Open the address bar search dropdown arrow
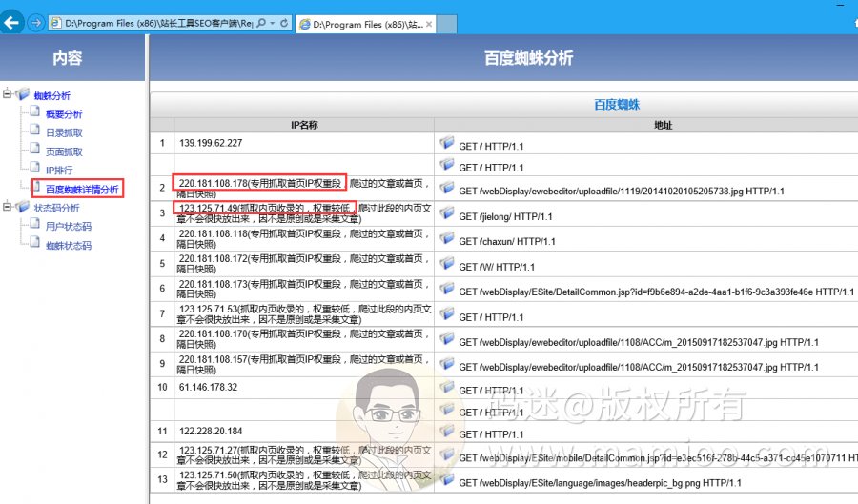Image resolution: width=858 pixels, height=504 pixels. 273,22
